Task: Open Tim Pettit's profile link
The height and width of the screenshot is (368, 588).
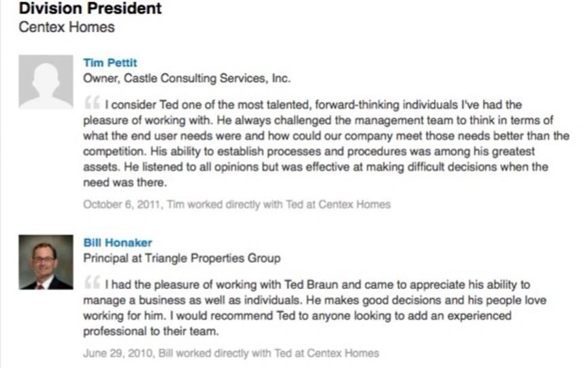Action: coord(110,63)
